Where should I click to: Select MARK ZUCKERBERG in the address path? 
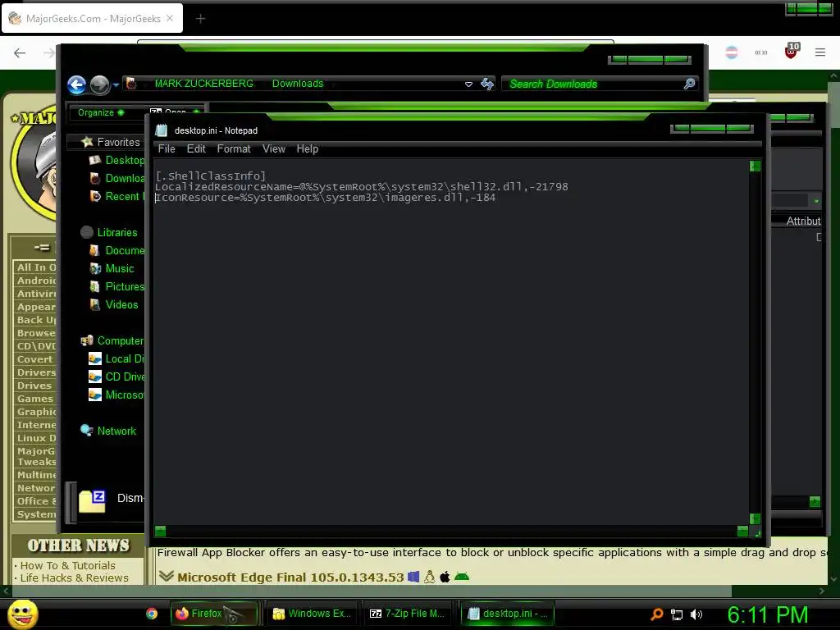point(204,84)
